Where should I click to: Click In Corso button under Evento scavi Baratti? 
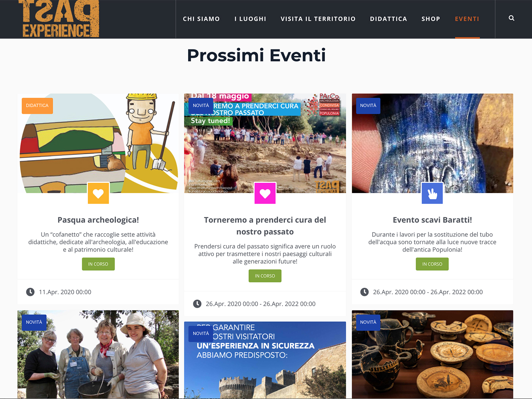point(432,264)
